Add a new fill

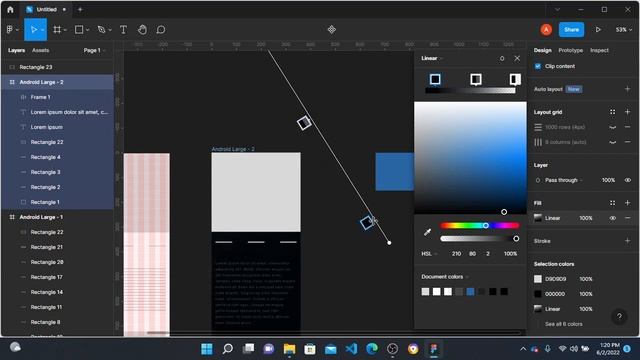tap(627, 203)
